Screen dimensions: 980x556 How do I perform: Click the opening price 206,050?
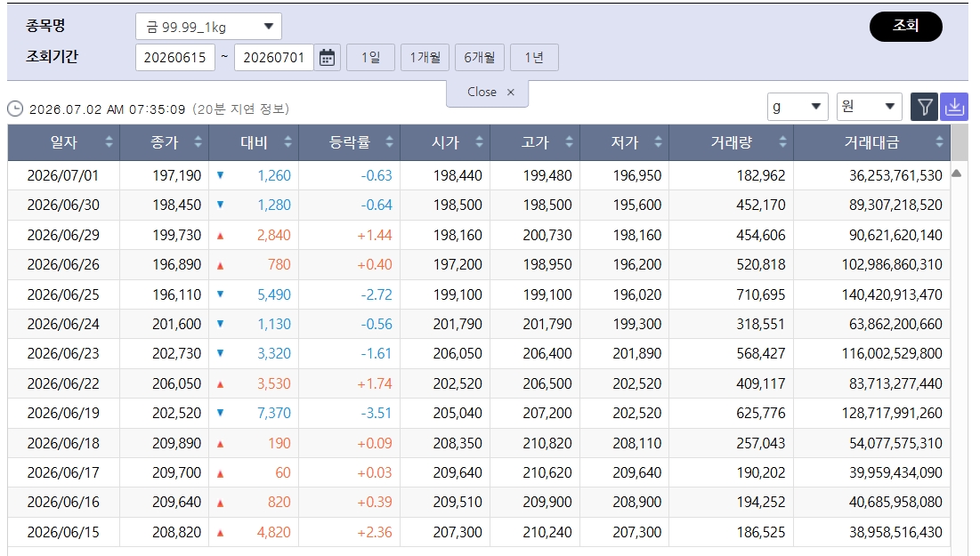(x=458, y=353)
